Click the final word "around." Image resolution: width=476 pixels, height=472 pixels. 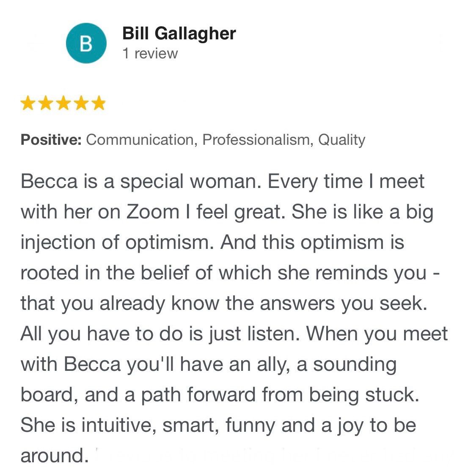[x=55, y=456]
